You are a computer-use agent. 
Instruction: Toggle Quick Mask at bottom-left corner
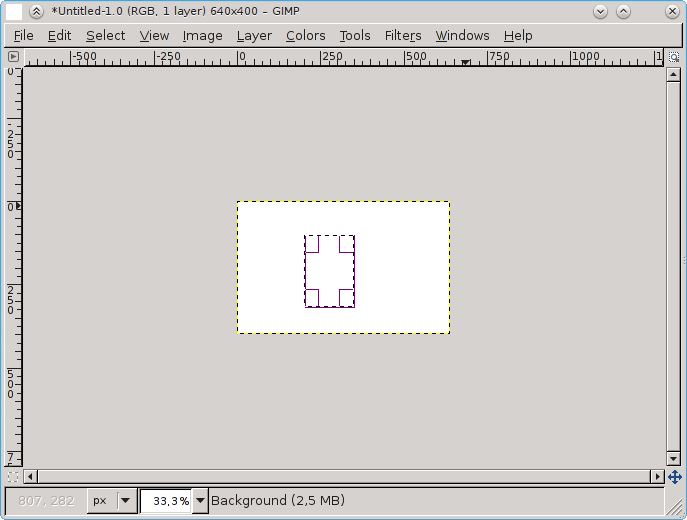pyautogui.click(x=13, y=477)
